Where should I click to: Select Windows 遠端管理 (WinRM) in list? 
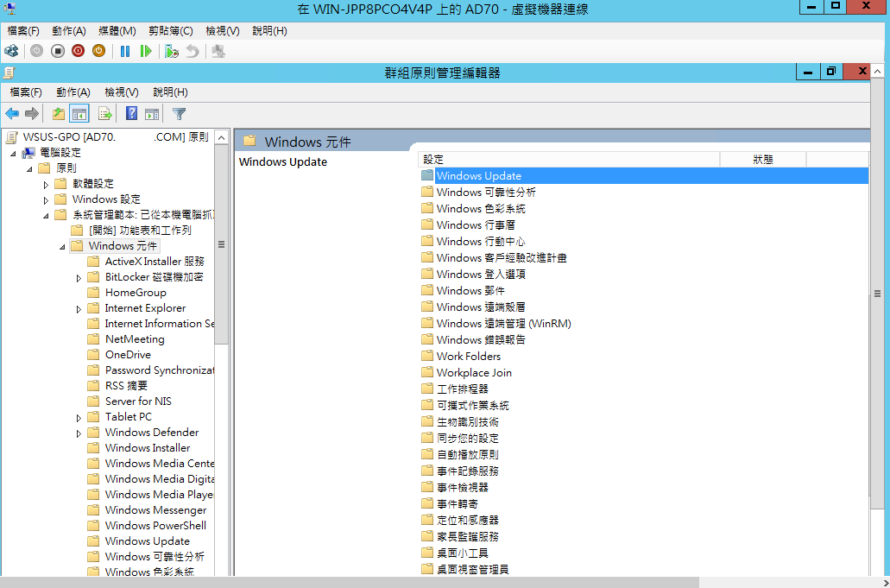tap(503, 324)
